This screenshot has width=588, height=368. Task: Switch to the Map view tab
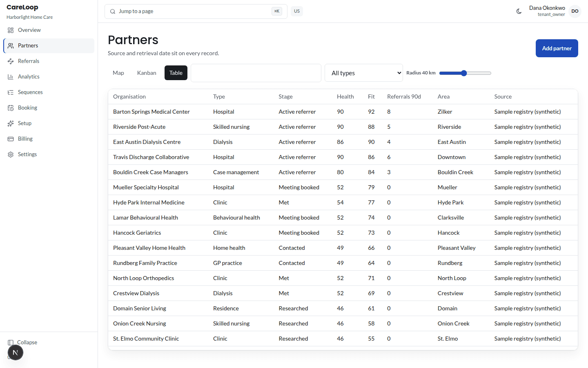click(x=118, y=73)
